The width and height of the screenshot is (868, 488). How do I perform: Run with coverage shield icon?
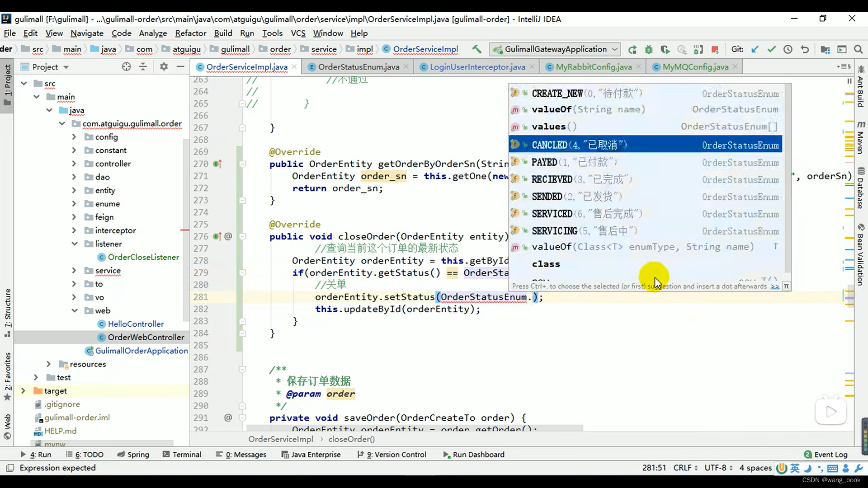point(665,49)
